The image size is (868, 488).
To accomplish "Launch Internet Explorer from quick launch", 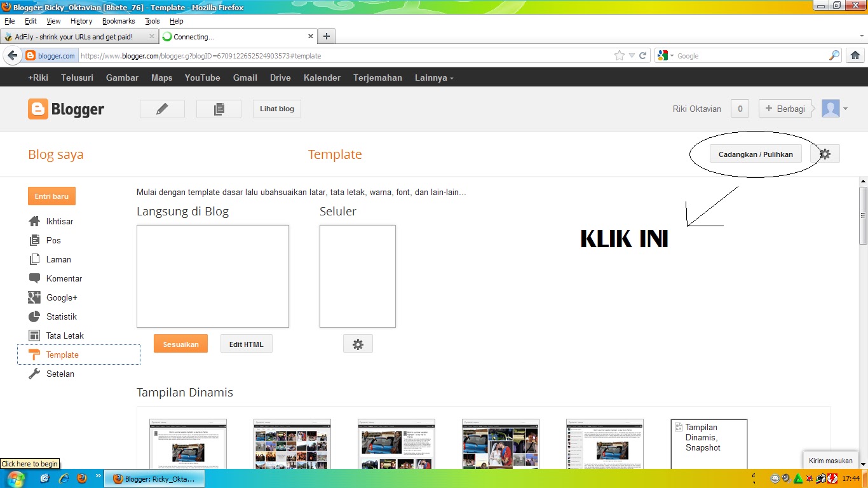I will pyautogui.click(x=63, y=478).
